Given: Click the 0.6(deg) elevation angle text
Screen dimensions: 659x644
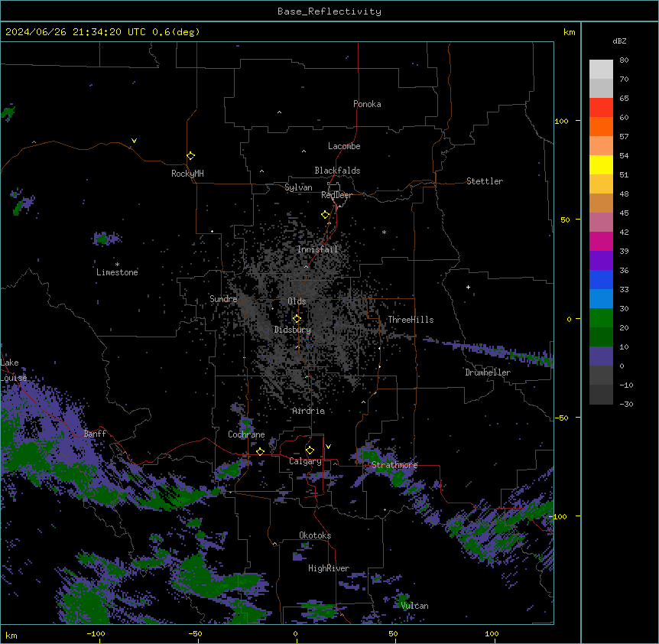Looking at the screenshot, I should pyautogui.click(x=176, y=32).
